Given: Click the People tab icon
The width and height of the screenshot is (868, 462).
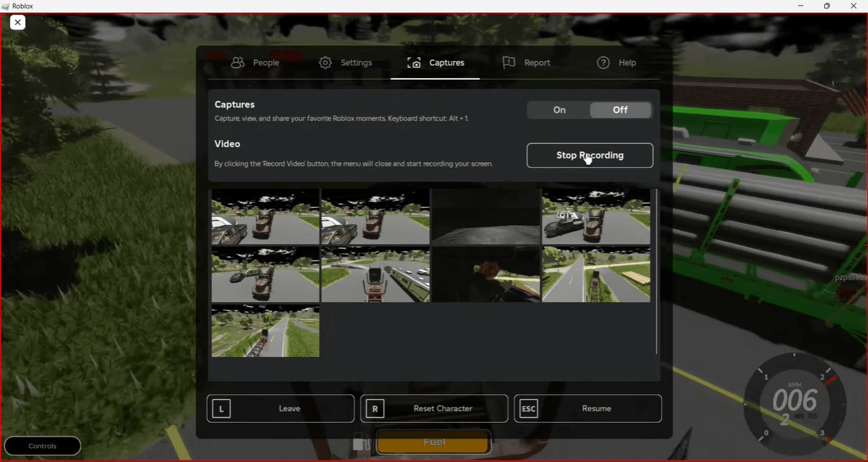Looking at the screenshot, I should 237,62.
